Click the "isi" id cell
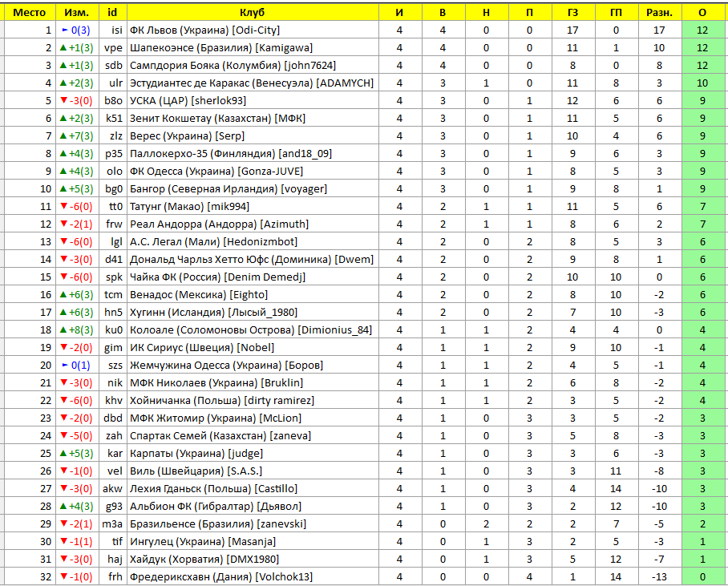 (x=113, y=30)
